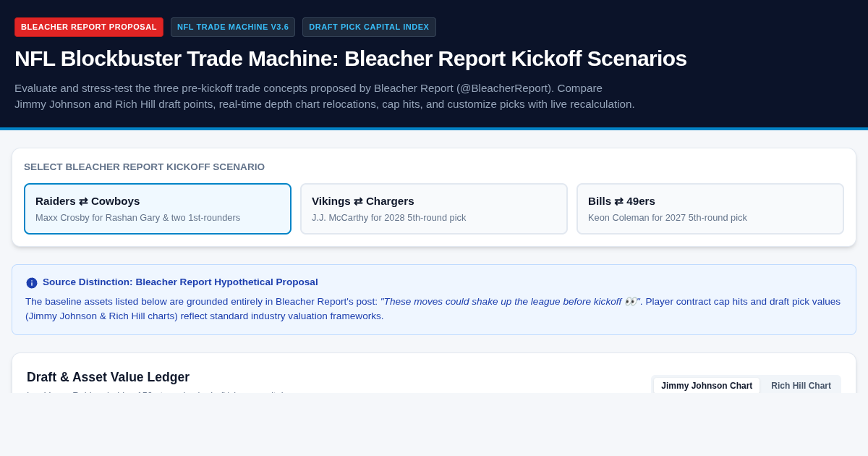Click the 'Source Distinction: Bleacher Report Hypothetical Proposal' heading
The width and height of the screenshot is (868, 456).
180,282
